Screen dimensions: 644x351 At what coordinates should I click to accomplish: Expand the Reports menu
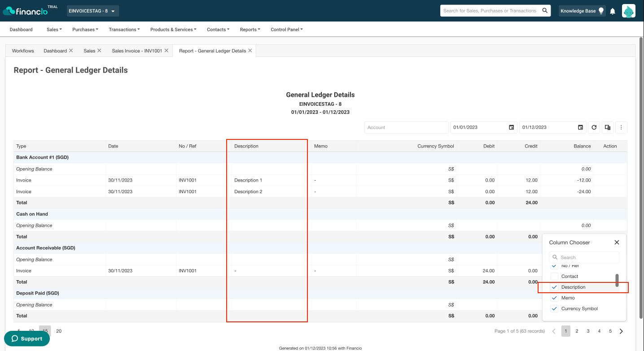(x=250, y=30)
